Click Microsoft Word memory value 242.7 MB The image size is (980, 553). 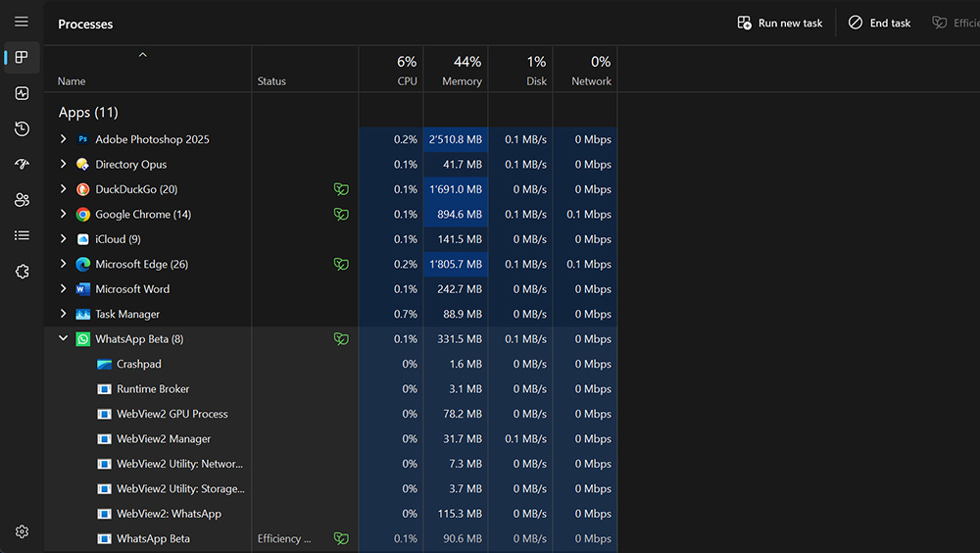point(460,289)
